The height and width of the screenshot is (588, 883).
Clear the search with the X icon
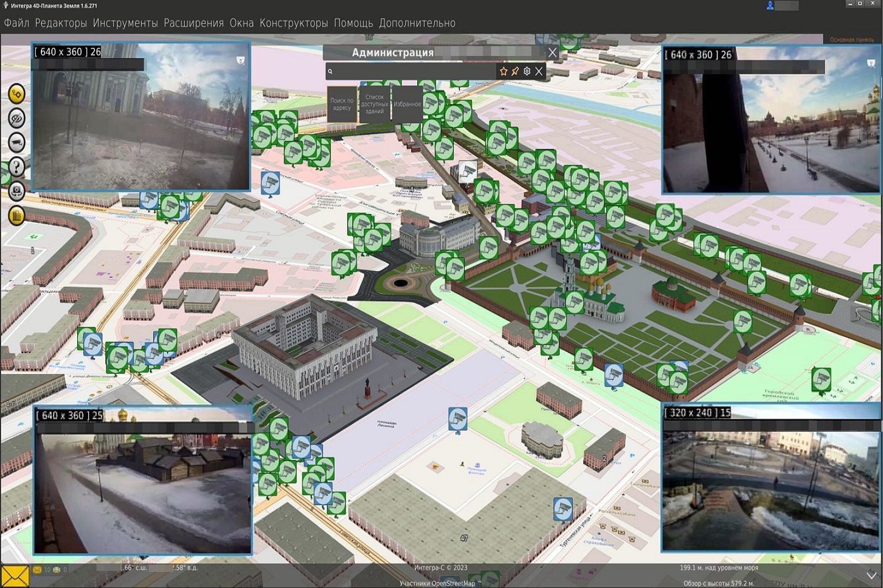(539, 71)
